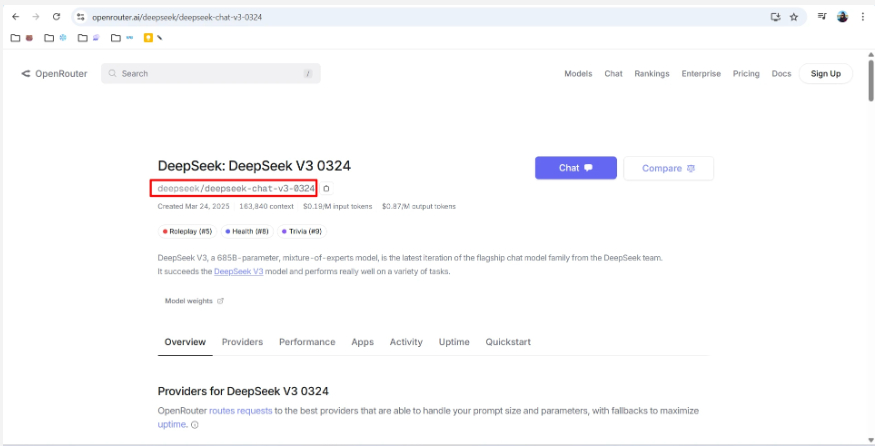The height and width of the screenshot is (446, 875).
Task: Focus the OpenRouter Search field
Action: [x=210, y=74]
